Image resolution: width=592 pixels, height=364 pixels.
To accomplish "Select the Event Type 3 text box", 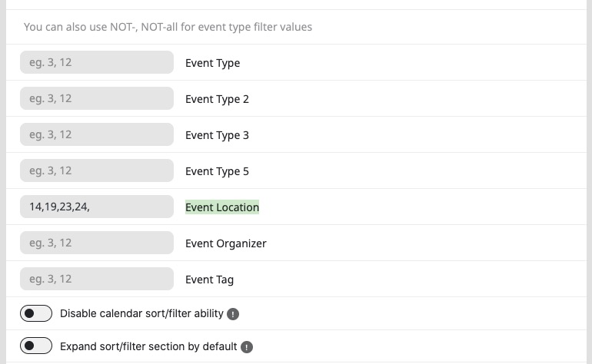I will (97, 134).
